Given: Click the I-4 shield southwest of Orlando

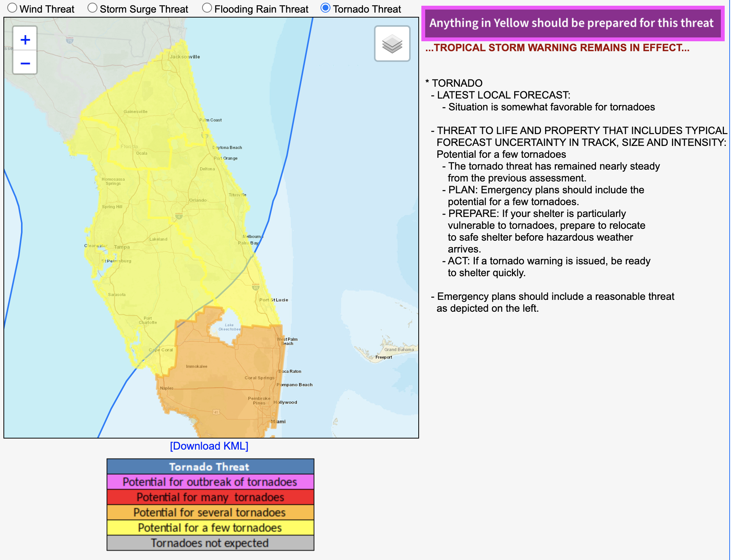Looking at the screenshot, I should (x=179, y=216).
